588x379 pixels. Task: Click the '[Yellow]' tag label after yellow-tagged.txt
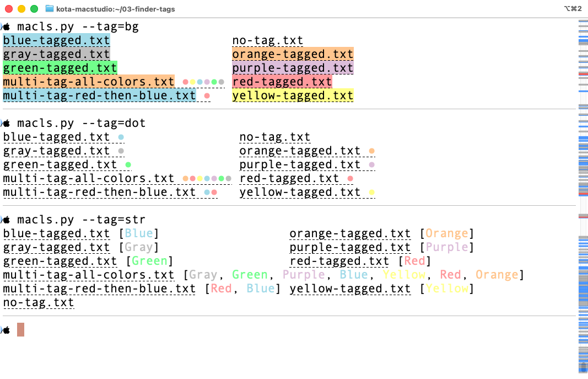447,289
